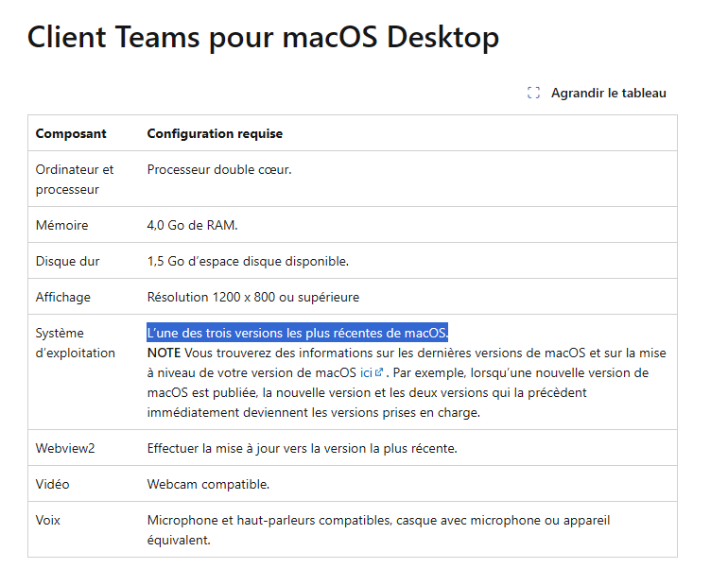Image resolution: width=728 pixels, height=586 pixels.
Task: Click the expand table icon
Action: coord(533,93)
